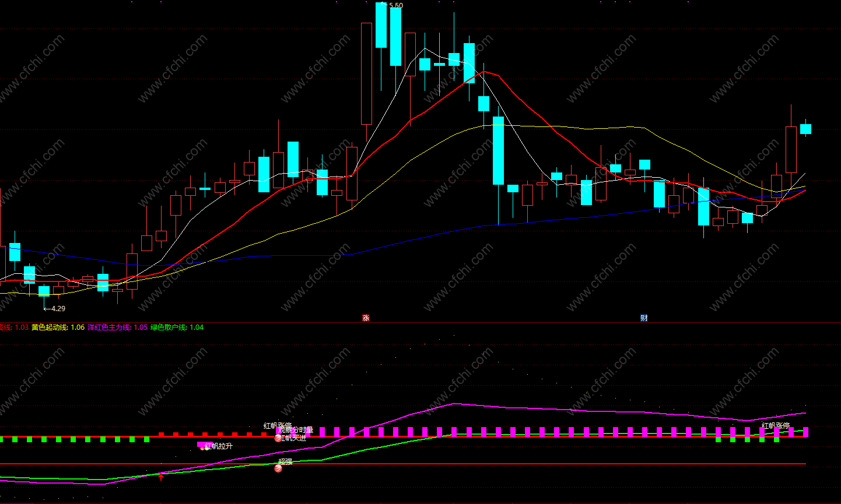Click the red up arrow signal
The height and width of the screenshot is (504, 841).
click(x=161, y=477)
